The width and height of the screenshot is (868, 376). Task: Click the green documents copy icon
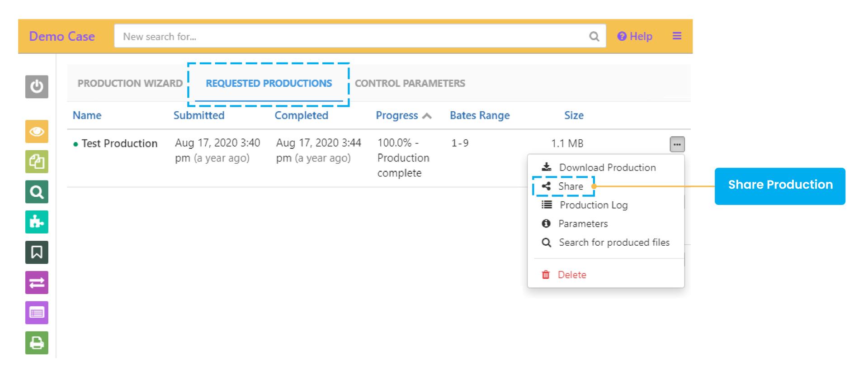[37, 162]
